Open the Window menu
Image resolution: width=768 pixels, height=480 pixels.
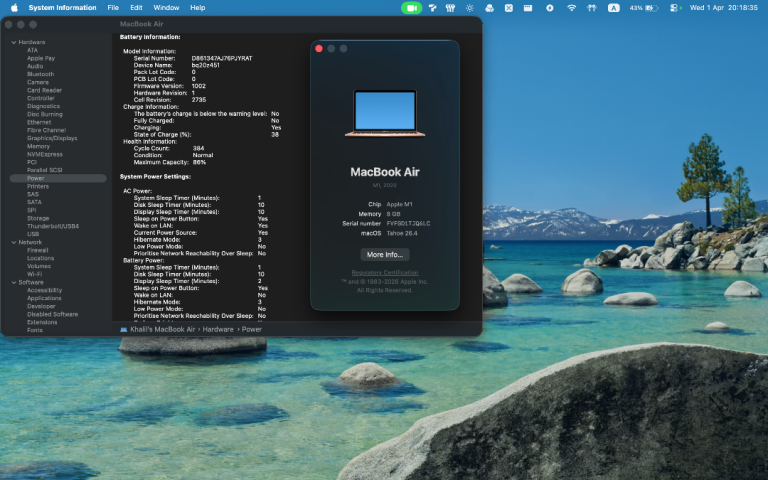click(166, 7)
